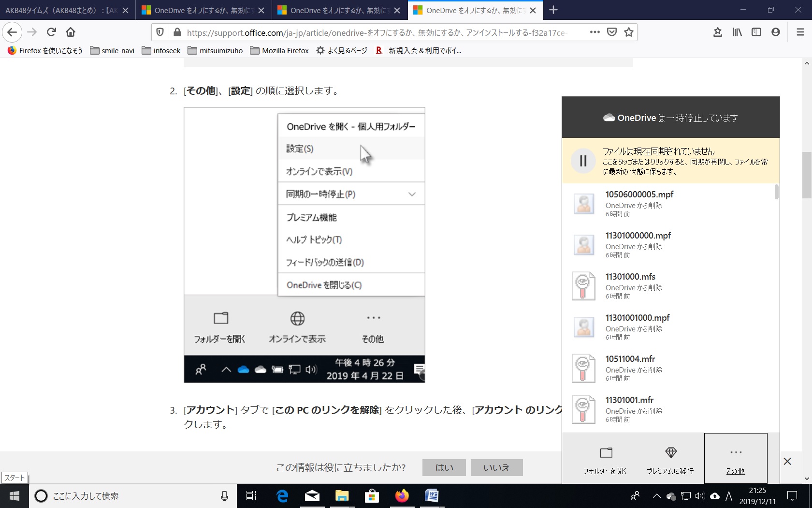Bookmark this page with the star
This screenshot has width=812, height=508.
tap(629, 32)
